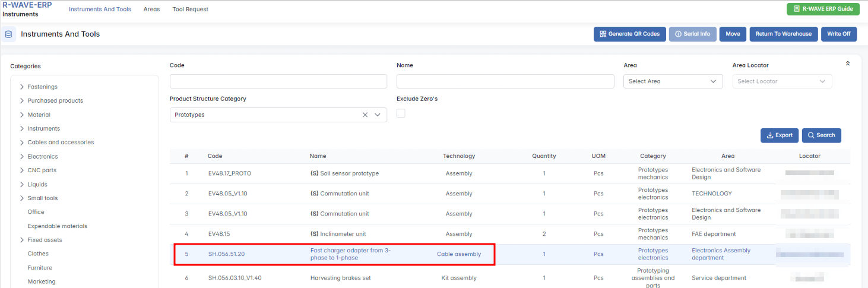Expand the CNC parts category
Viewport: 868px width, 288px height.
[22, 170]
